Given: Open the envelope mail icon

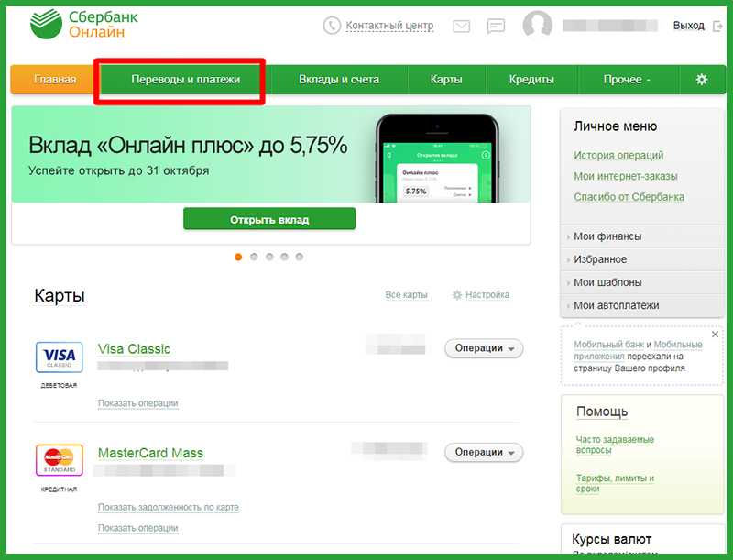Looking at the screenshot, I should [x=462, y=27].
